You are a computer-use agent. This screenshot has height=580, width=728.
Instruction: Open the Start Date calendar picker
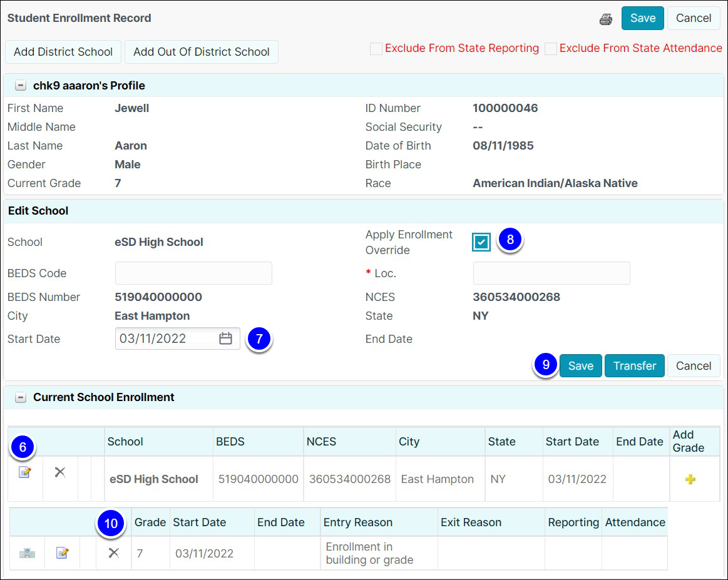(x=225, y=338)
